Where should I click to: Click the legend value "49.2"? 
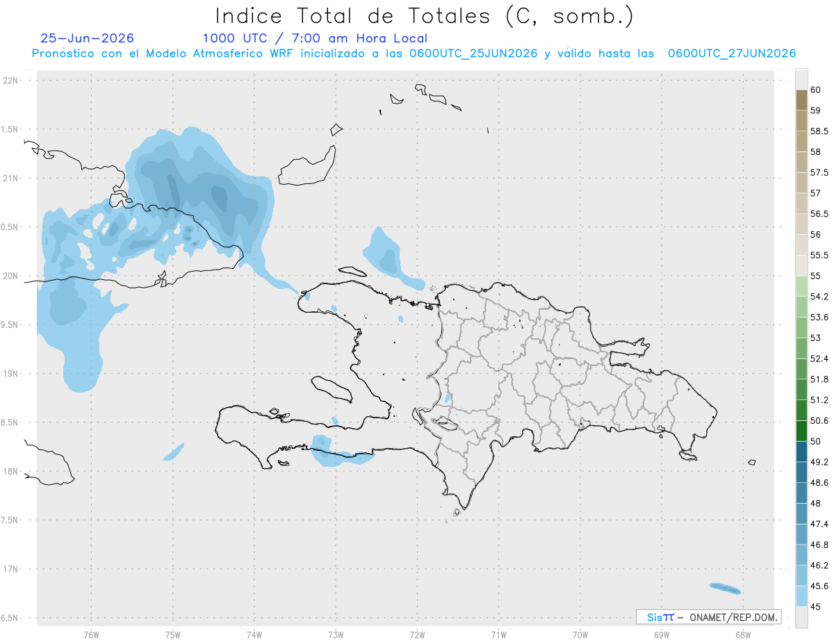(819, 462)
